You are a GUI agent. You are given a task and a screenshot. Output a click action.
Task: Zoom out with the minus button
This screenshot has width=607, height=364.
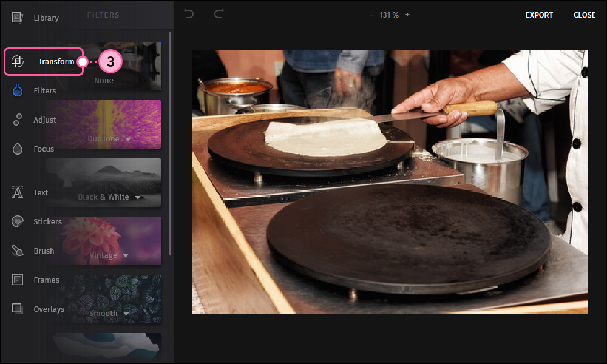click(371, 15)
